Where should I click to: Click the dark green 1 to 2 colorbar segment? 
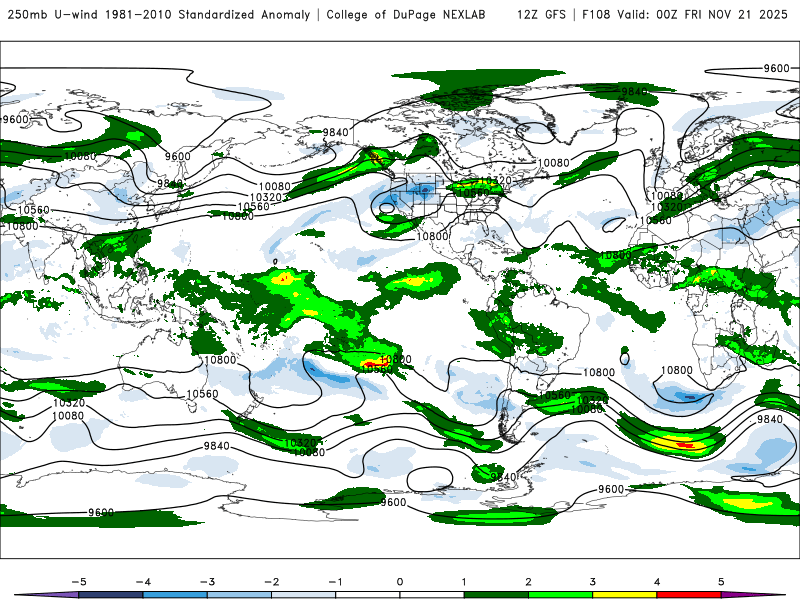click(496, 595)
